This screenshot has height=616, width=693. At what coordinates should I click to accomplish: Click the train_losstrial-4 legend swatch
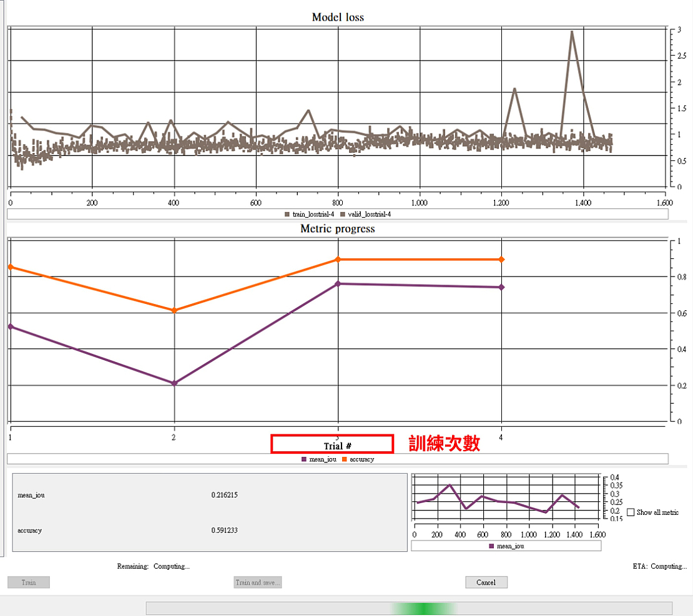[x=287, y=214]
